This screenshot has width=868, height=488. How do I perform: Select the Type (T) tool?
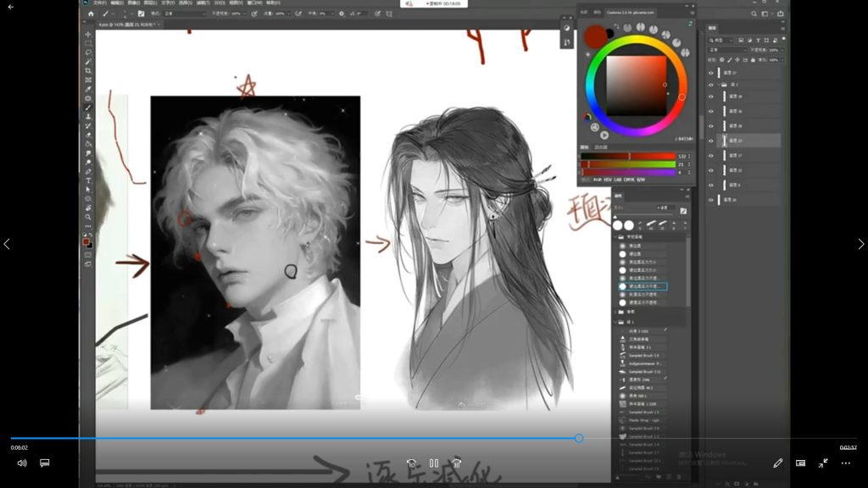[x=88, y=180]
